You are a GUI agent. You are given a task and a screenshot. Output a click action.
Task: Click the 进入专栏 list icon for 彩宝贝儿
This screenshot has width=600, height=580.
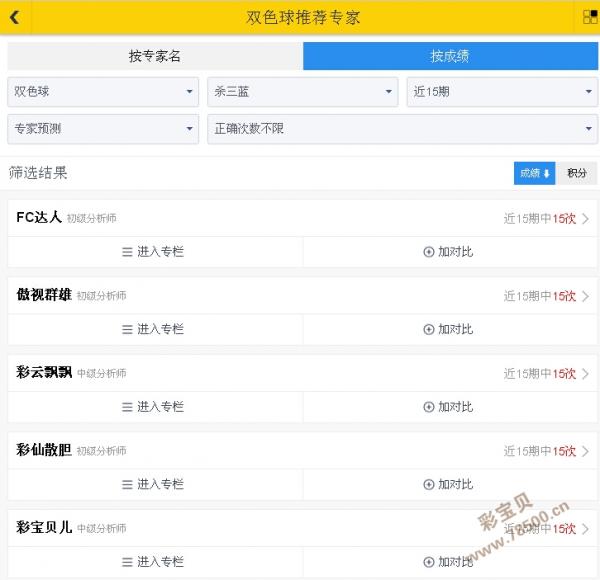point(127,562)
